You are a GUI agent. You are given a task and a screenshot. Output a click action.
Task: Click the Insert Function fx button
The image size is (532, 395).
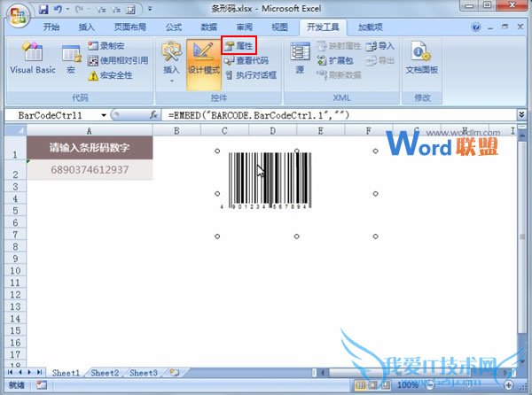pyautogui.click(x=153, y=115)
